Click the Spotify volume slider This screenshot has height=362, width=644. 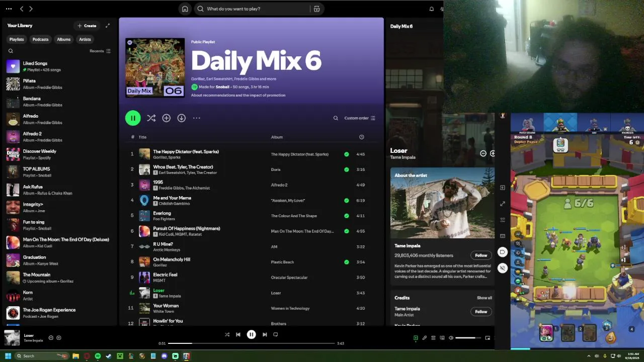(468, 338)
